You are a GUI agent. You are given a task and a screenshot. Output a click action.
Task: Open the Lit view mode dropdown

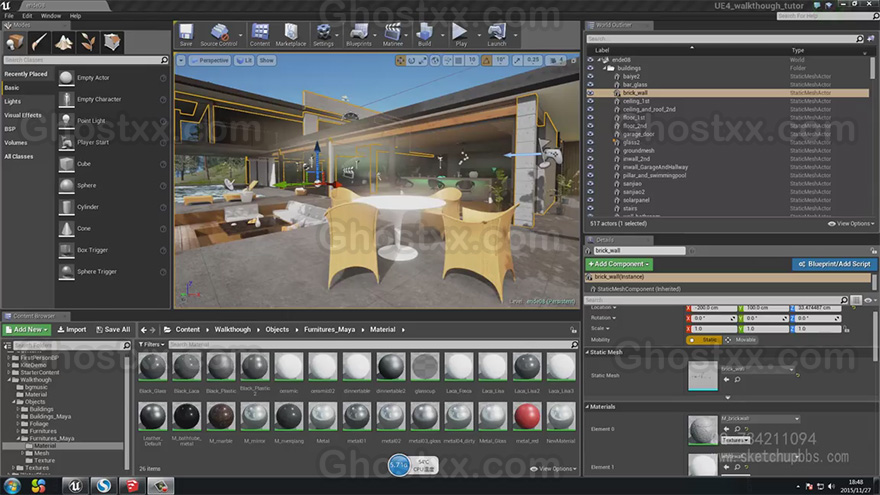[x=244, y=61]
